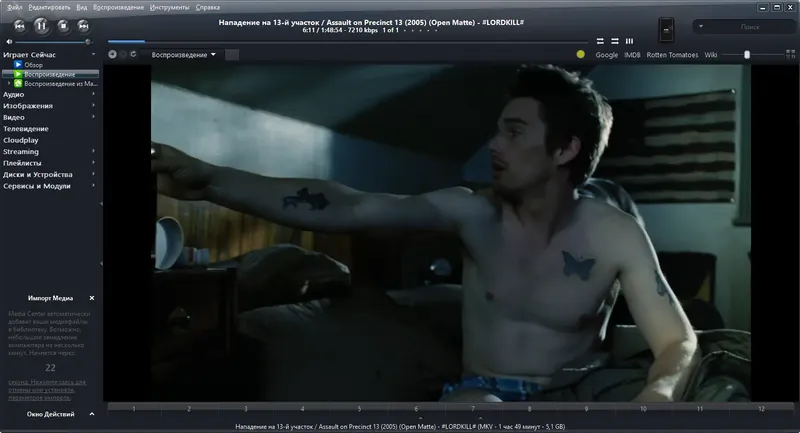Open the Rotten Tomatoes link

pyautogui.click(x=672, y=55)
